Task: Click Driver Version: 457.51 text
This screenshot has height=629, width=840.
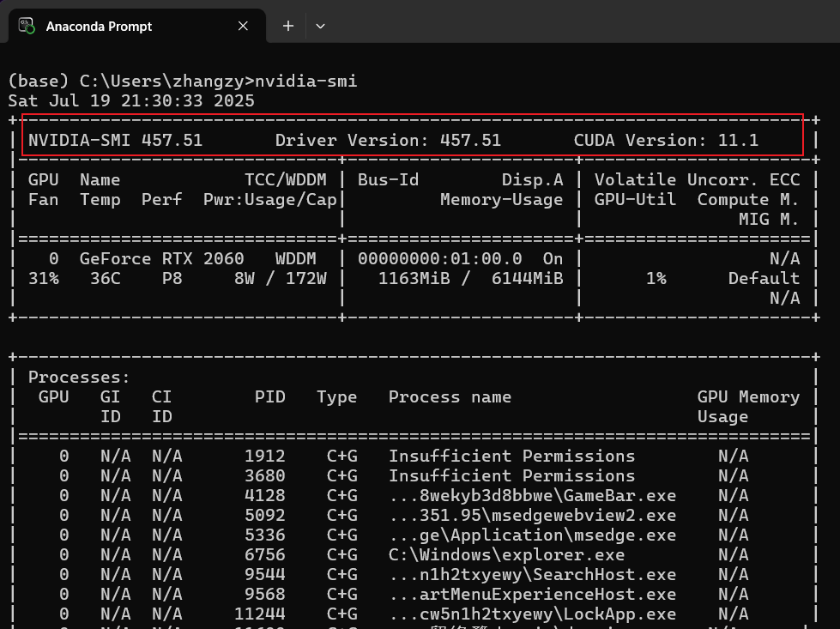Action: [x=388, y=141]
